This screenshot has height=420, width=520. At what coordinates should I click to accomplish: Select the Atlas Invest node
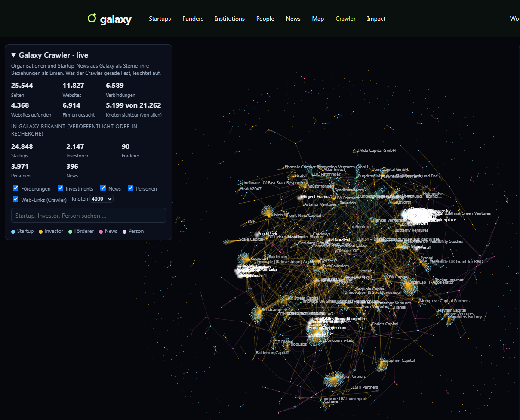point(334,170)
